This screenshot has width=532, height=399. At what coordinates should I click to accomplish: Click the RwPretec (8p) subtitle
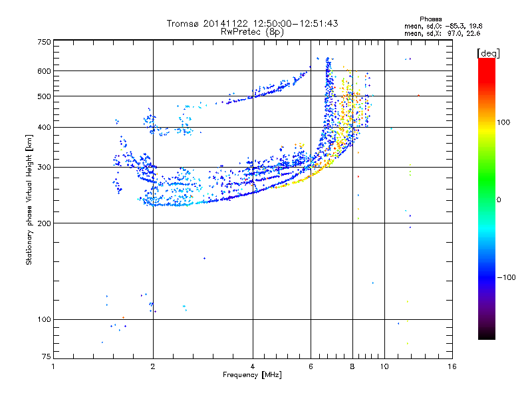click(253, 32)
